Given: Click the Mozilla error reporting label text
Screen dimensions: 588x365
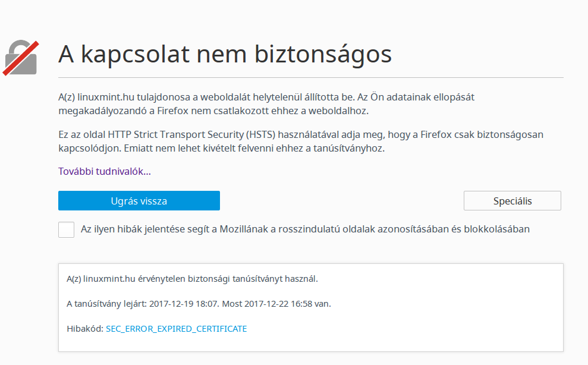Looking at the screenshot, I should point(305,229).
